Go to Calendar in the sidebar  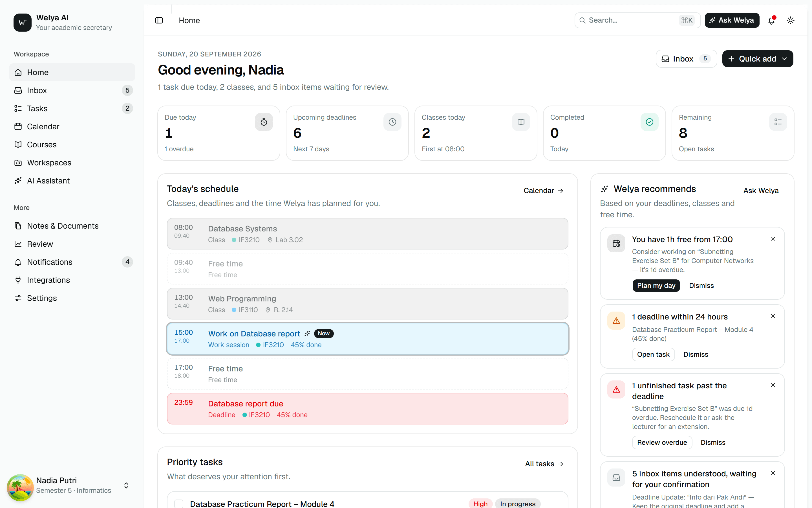tap(72, 127)
